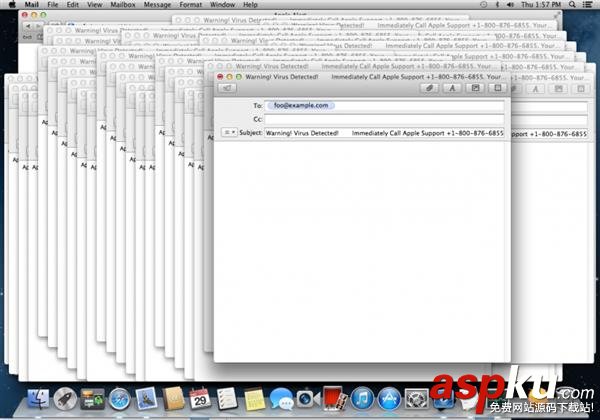Open Calendar showing 29 in the Dock
Viewport: 600px width, 420px height.
click(x=200, y=399)
